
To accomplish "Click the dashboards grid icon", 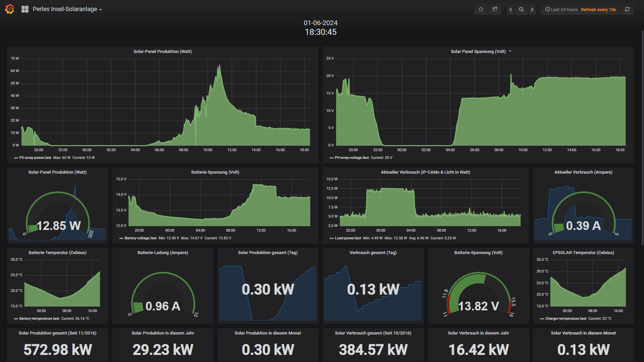I will pyautogui.click(x=25, y=9).
